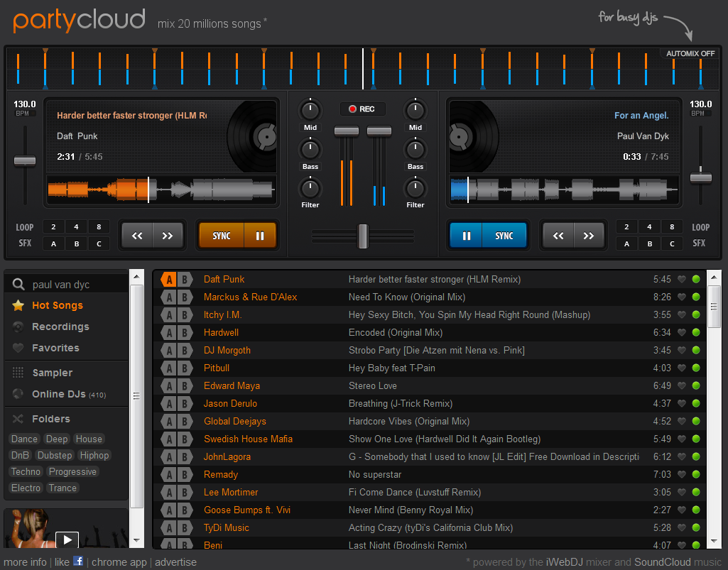The height and width of the screenshot is (570, 728).
Task: Open the Sampler grid icon
Action: click(17, 372)
